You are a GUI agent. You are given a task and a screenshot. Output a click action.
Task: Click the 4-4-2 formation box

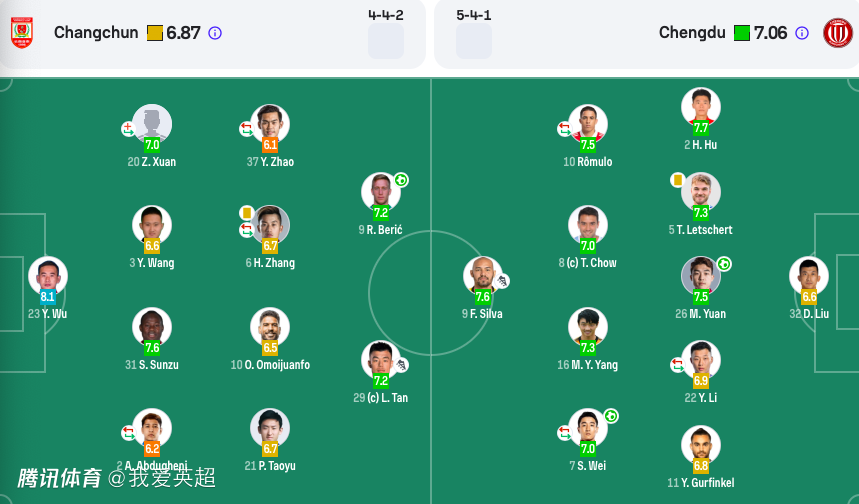point(386,42)
